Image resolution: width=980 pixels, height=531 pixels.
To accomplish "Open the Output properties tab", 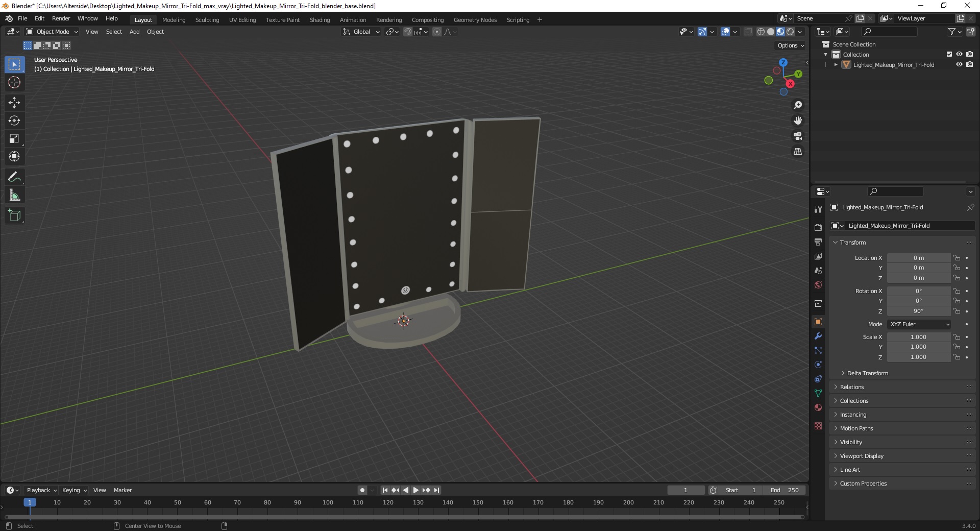I will pyautogui.click(x=818, y=242).
